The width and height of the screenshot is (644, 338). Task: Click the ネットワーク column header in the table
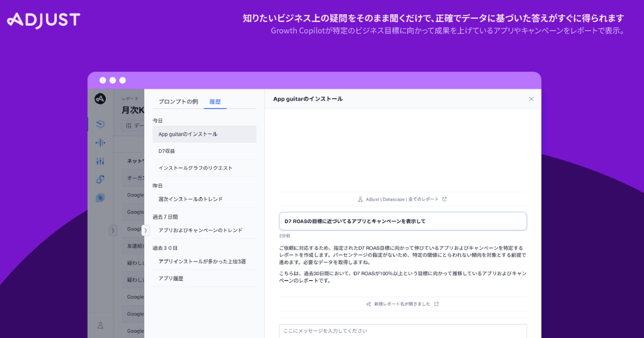pos(135,161)
